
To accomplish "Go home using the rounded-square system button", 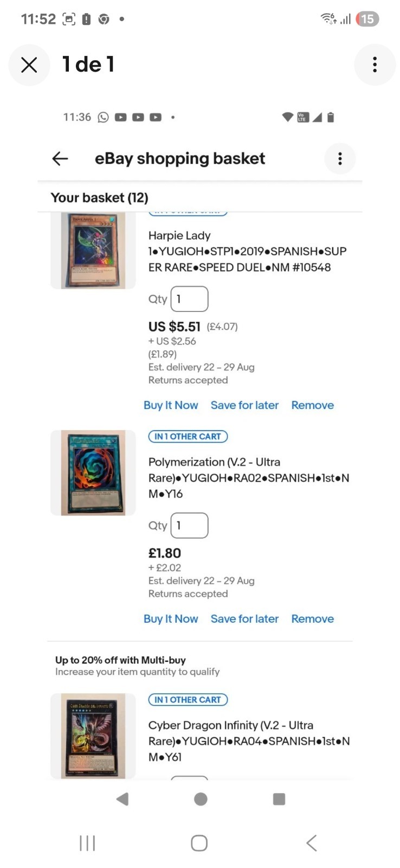I will (x=199, y=843).
